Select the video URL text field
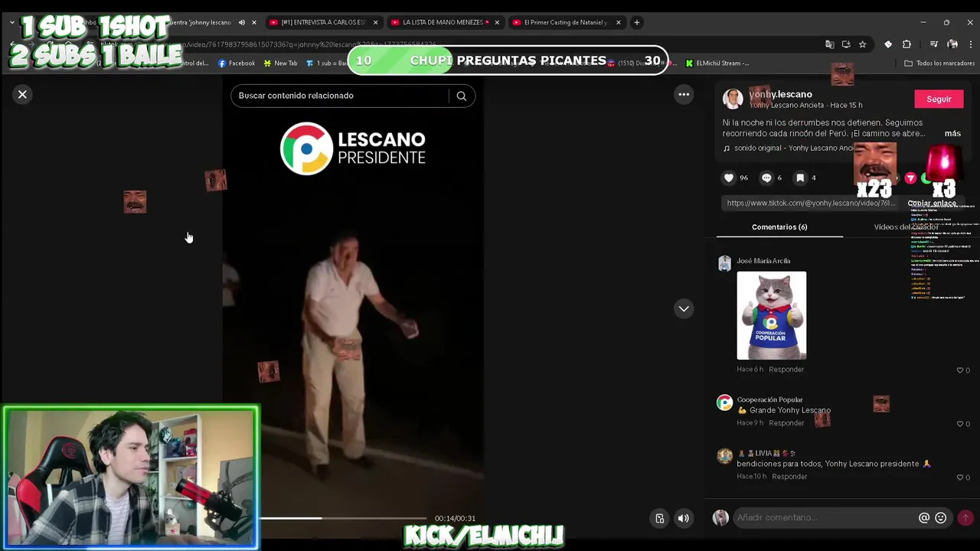The image size is (980, 551). [811, 203]
